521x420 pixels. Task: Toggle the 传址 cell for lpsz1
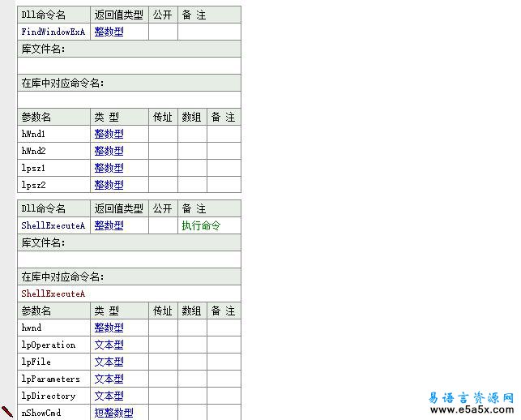point(163,168)
